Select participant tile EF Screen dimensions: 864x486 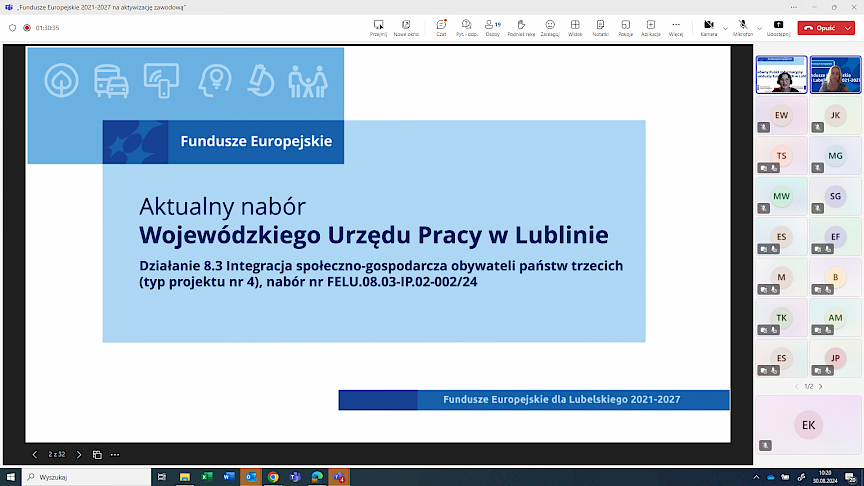pyautogui.click(x=835, y=237)
